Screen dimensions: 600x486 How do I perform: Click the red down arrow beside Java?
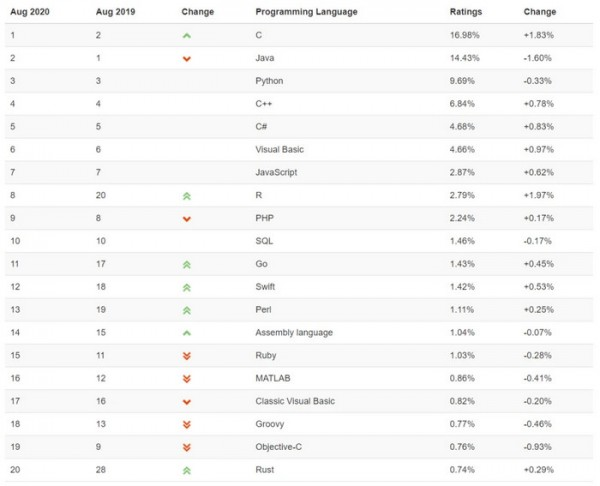tap(187, 58)
